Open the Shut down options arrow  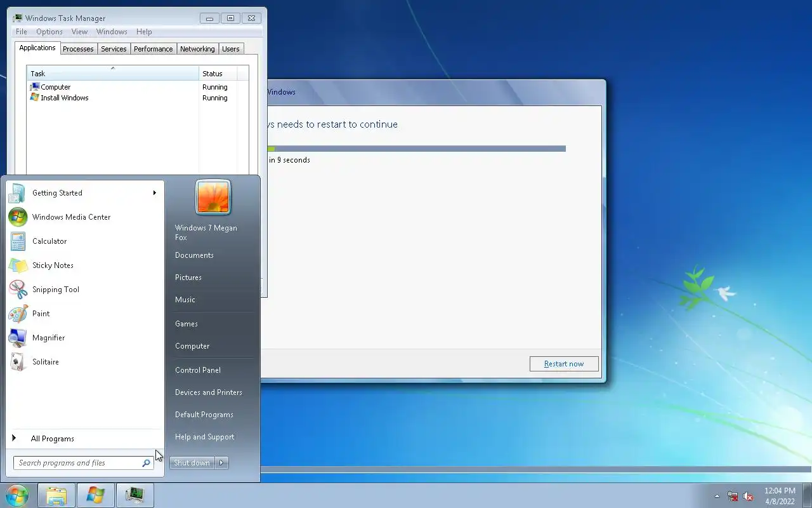coord(221,463)
